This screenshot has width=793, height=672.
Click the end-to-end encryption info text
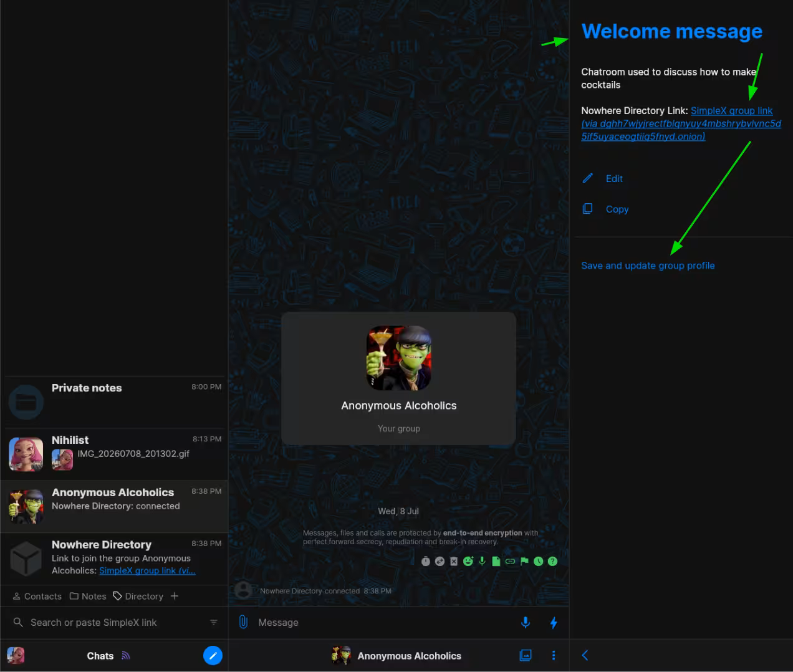[420, 537]
